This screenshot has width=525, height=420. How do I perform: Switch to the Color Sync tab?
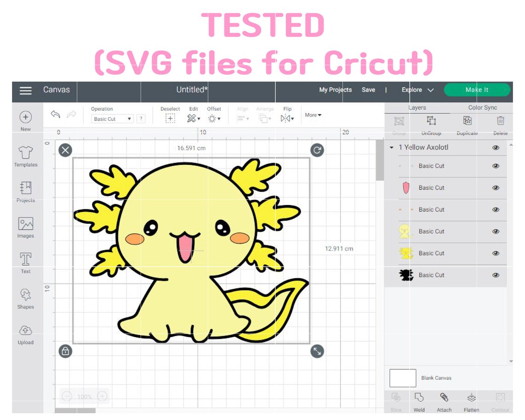(482, 107)
